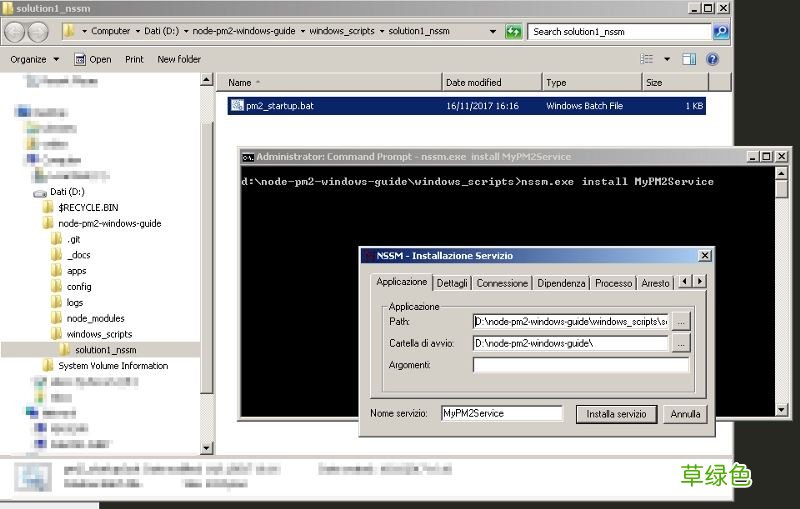800x509 pixels.
Task: Expand address bar history dropdown arrow
Action: pos(492,32)
